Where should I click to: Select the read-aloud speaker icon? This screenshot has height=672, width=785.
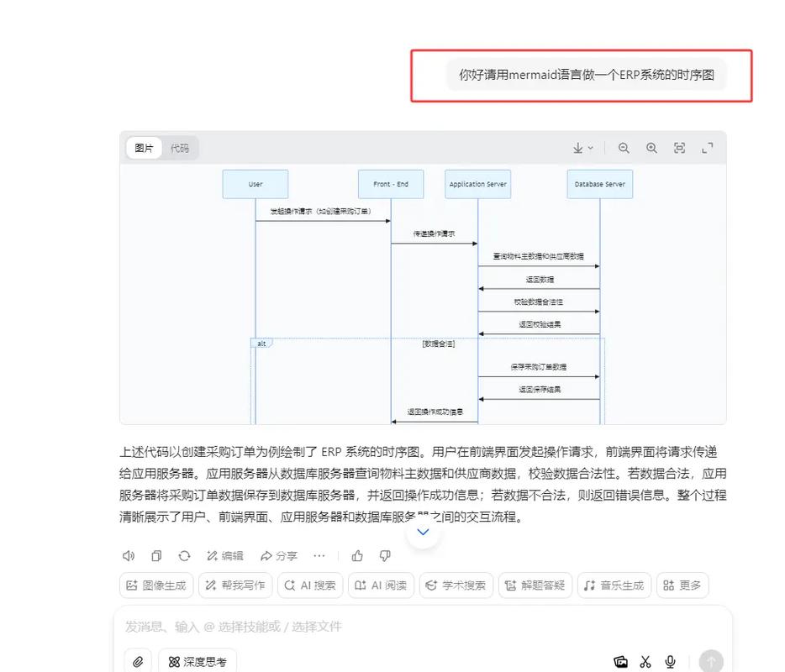[129, 555]
